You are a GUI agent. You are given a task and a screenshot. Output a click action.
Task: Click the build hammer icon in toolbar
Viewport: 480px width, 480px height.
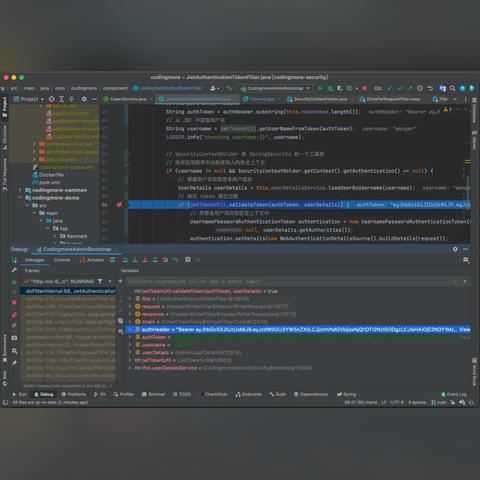pyautogui.click(x=229, y=88)
